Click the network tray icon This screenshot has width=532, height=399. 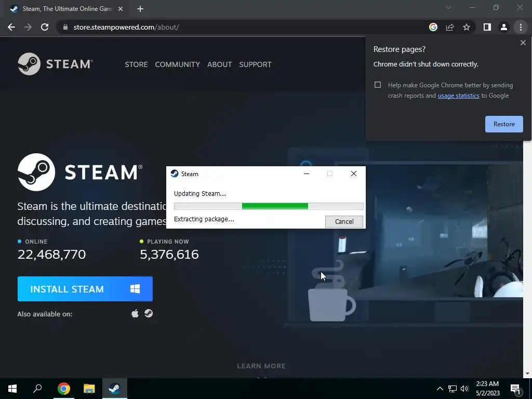[453, 389]
